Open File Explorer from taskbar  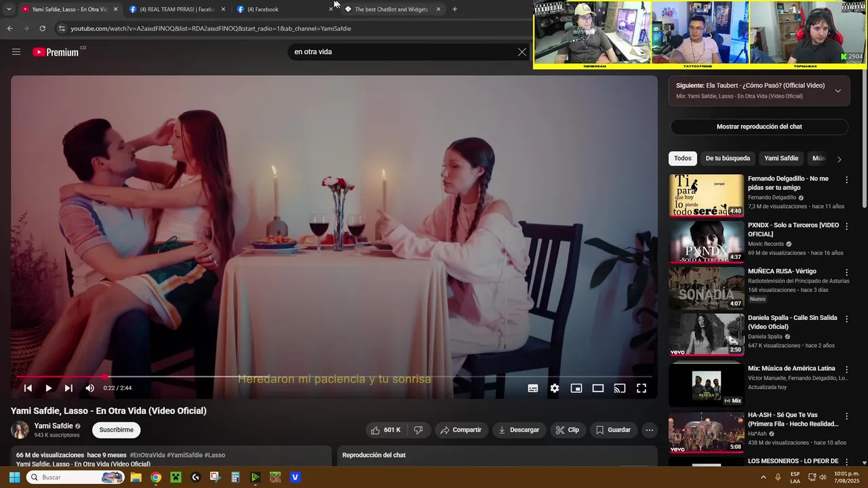click(x=136, y=477)
